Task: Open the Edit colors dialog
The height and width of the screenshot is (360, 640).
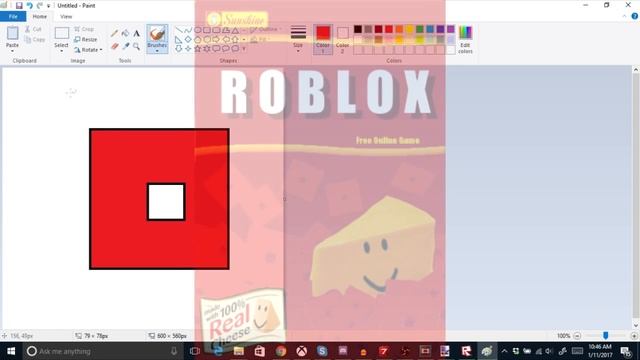Action: tap(465, 39)
